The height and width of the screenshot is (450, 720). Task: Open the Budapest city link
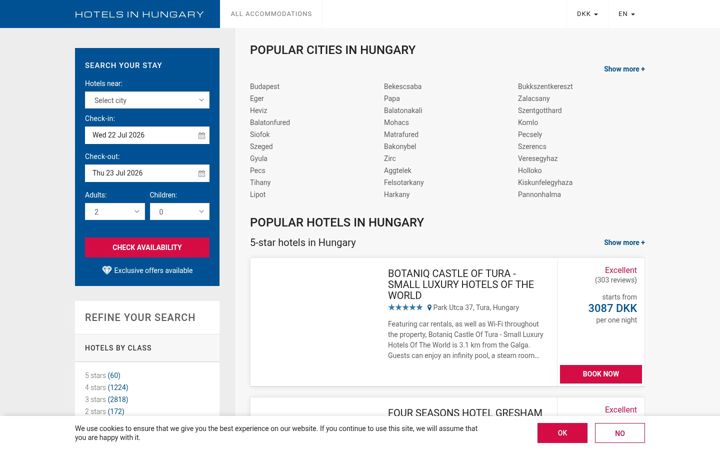click(x=264, y=86)
